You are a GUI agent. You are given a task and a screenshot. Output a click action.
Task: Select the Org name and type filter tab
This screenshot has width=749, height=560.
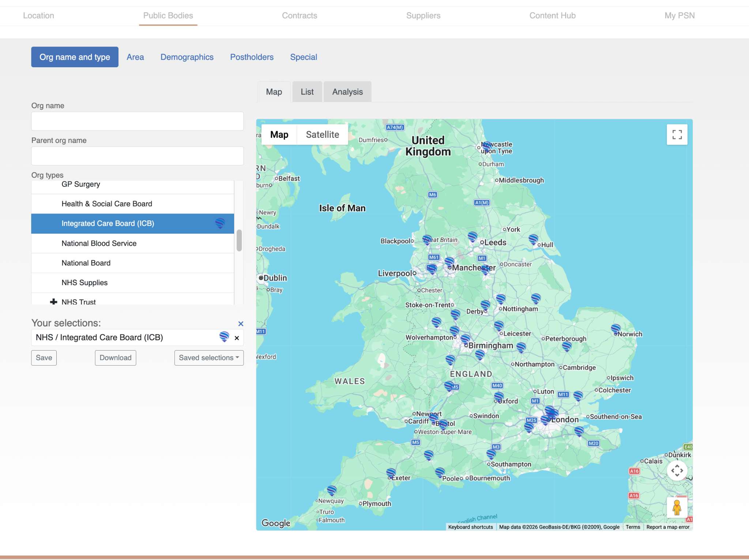(75, 57)
